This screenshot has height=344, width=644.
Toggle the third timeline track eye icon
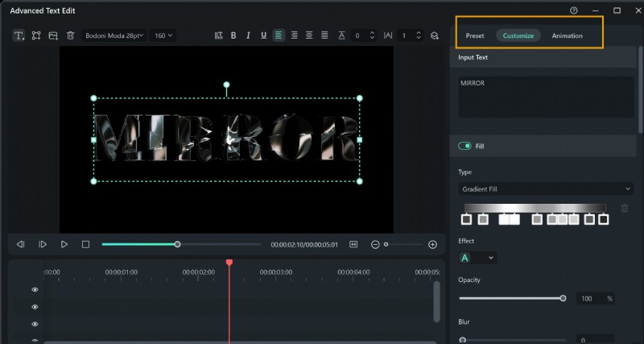[x=35, y=325]
